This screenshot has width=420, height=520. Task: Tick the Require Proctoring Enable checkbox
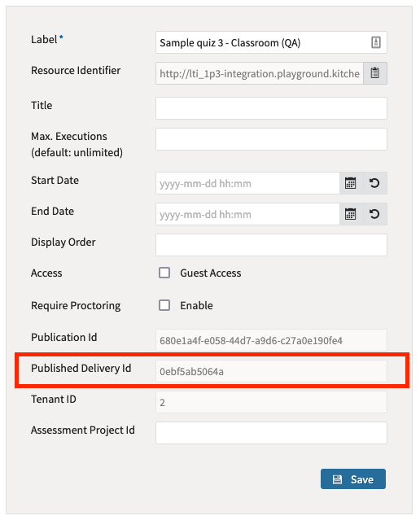coord(164,305)
